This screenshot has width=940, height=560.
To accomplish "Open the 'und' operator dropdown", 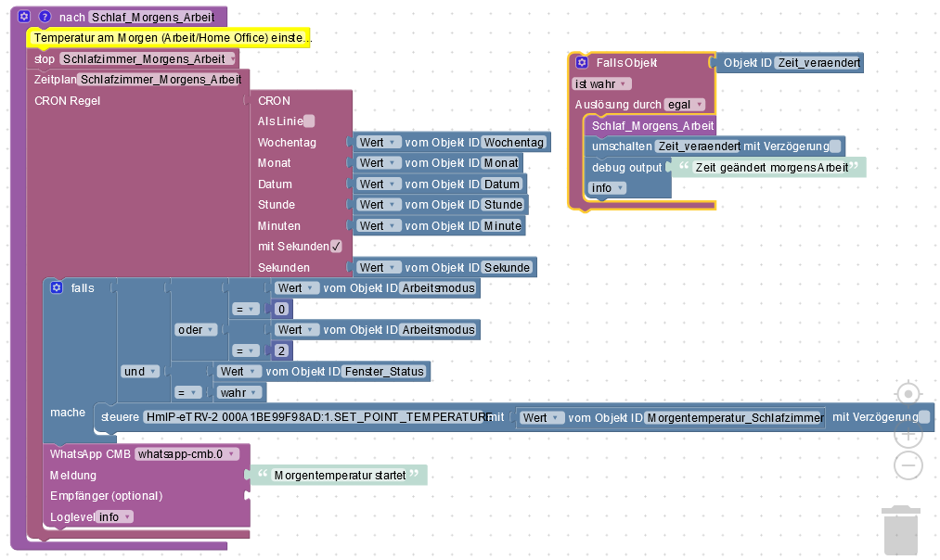I will [140, 372].
